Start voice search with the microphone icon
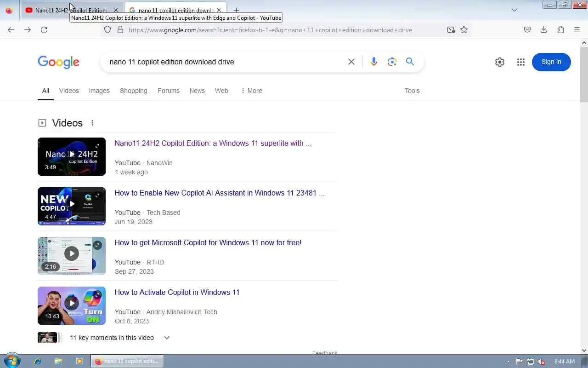Screen dimensions: 588x368 (x=374, y=62)
